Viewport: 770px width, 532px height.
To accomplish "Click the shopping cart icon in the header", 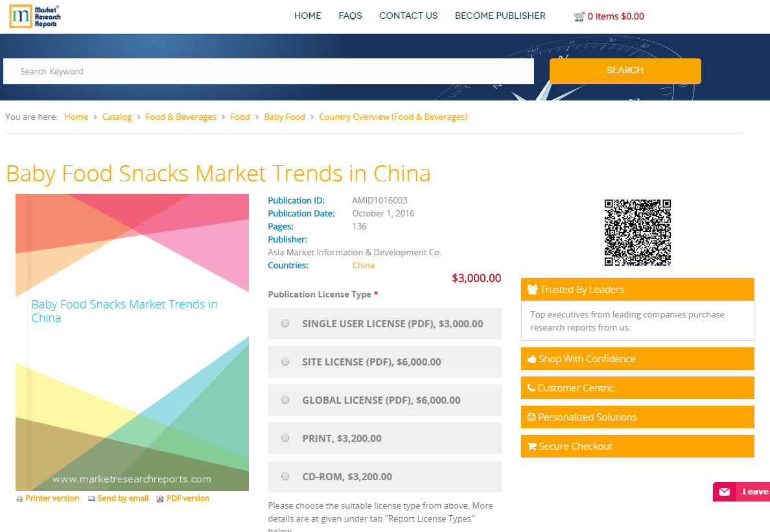I will pyautogui.click(x=579, y=16).
